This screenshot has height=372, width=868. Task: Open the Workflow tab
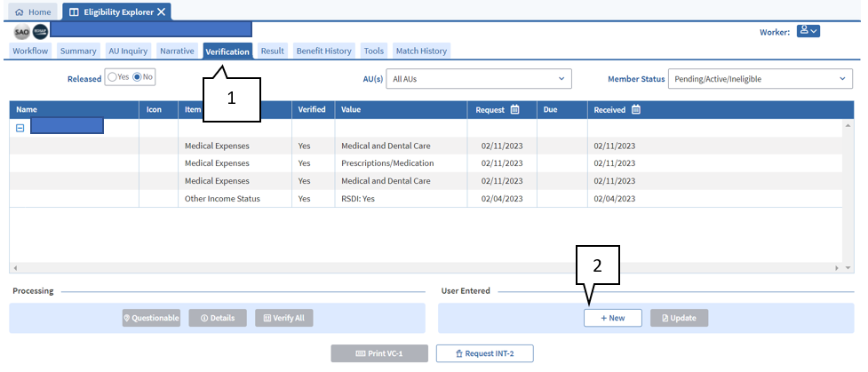30,51
